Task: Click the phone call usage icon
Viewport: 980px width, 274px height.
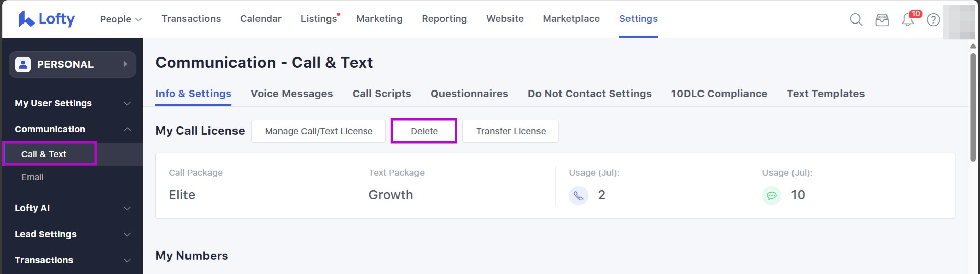Action: point(578,195)
